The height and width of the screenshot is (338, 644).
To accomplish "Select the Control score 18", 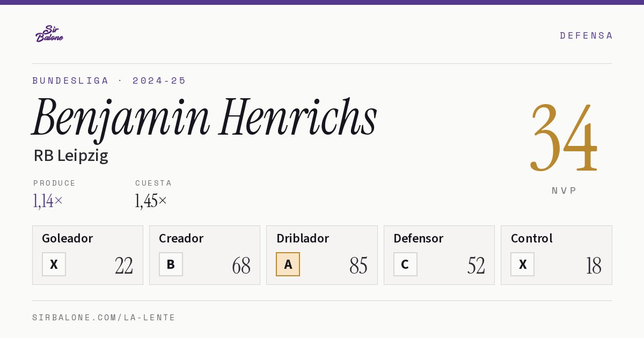I will (594, 266).
